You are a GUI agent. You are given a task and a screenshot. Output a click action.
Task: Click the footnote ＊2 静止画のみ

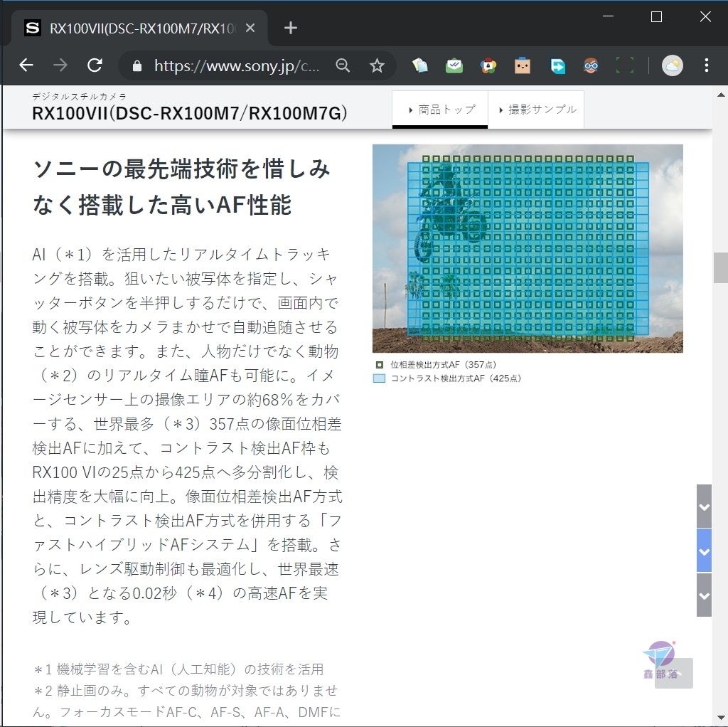point(187,701)
